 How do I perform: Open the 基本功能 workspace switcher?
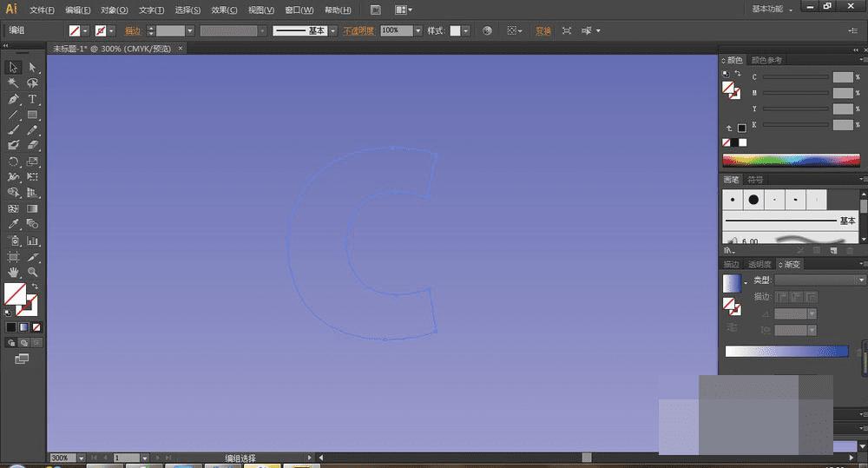tap(771, 10)
